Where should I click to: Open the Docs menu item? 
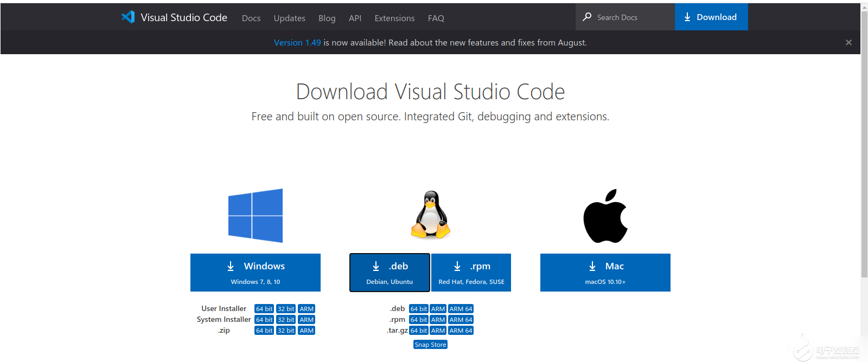tap(251, 18)
